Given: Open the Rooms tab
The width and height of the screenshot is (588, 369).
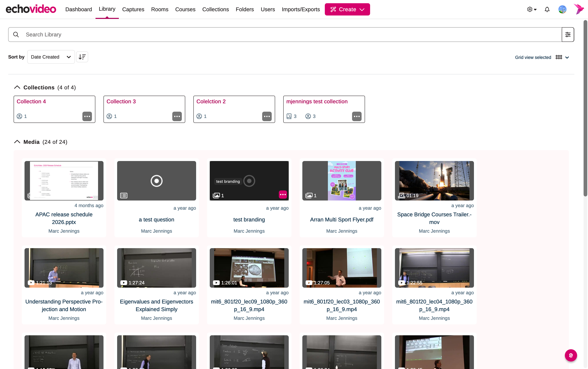Looking at the screenshot, I should [160, 9].
